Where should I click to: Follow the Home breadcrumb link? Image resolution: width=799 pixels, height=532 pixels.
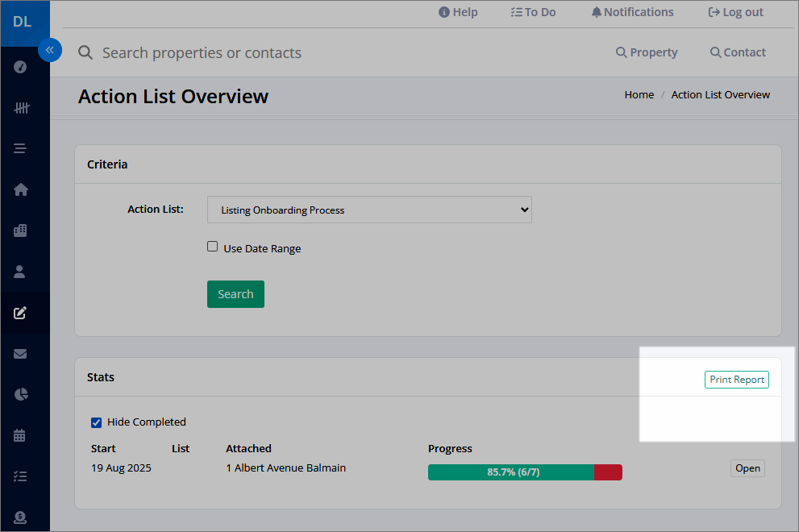click(x=639, y=95)
